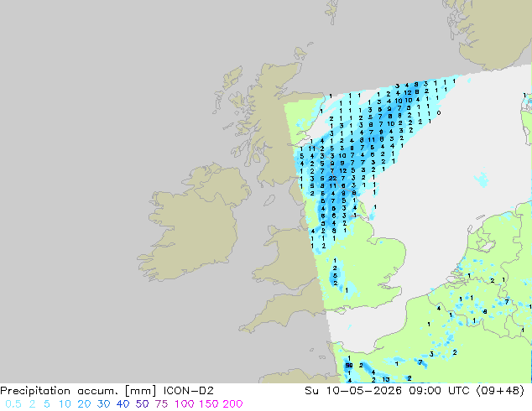The width and height of the screenshot is (532, 411).
Task: Click the '22' precipitation value on the map
Action: pyautogui.click(x=332, y=178)
